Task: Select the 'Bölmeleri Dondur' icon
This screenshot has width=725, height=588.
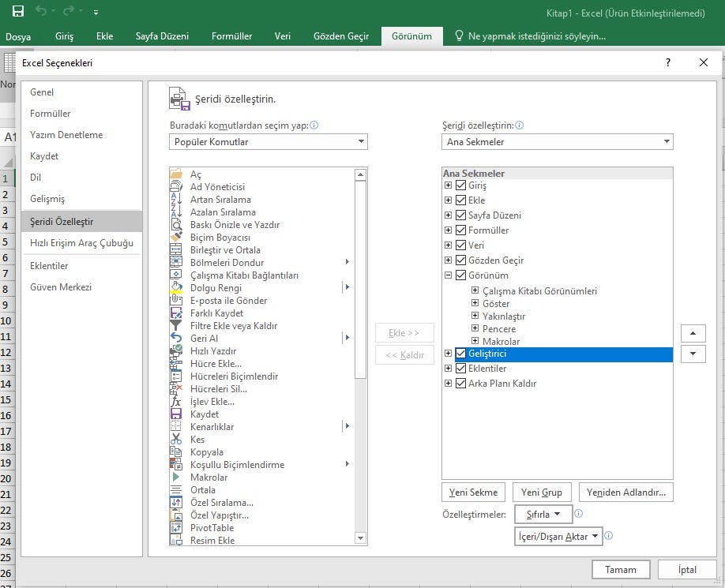Action: click(175, 262)
